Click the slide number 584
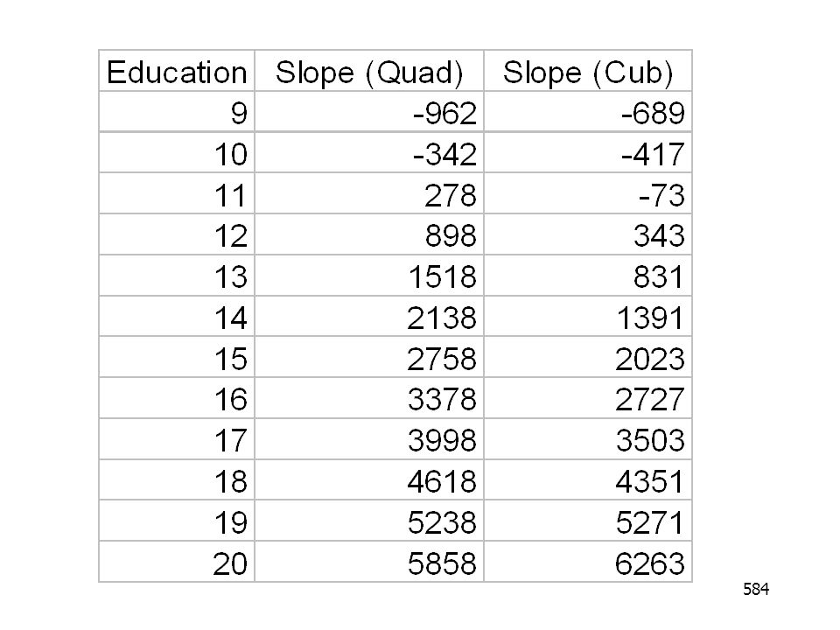Viewport: 840px width, 630px height. [x=756, y=589]
